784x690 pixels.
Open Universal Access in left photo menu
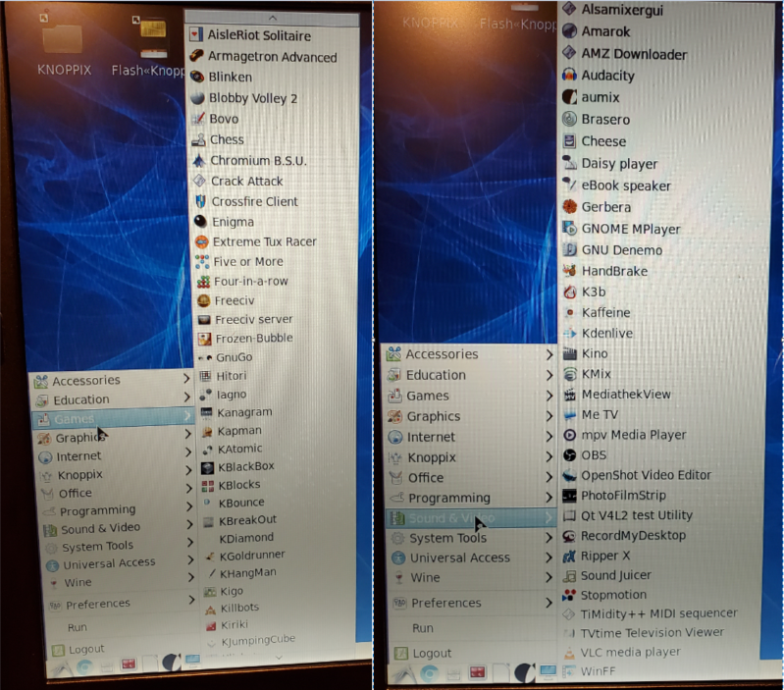click(109, 563)
